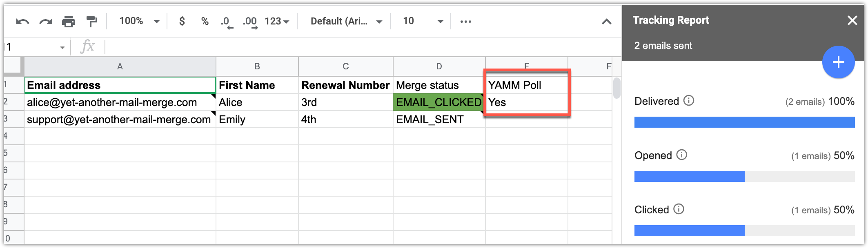Redo the last action
The image size is (868, 248).
coord(45,20)
